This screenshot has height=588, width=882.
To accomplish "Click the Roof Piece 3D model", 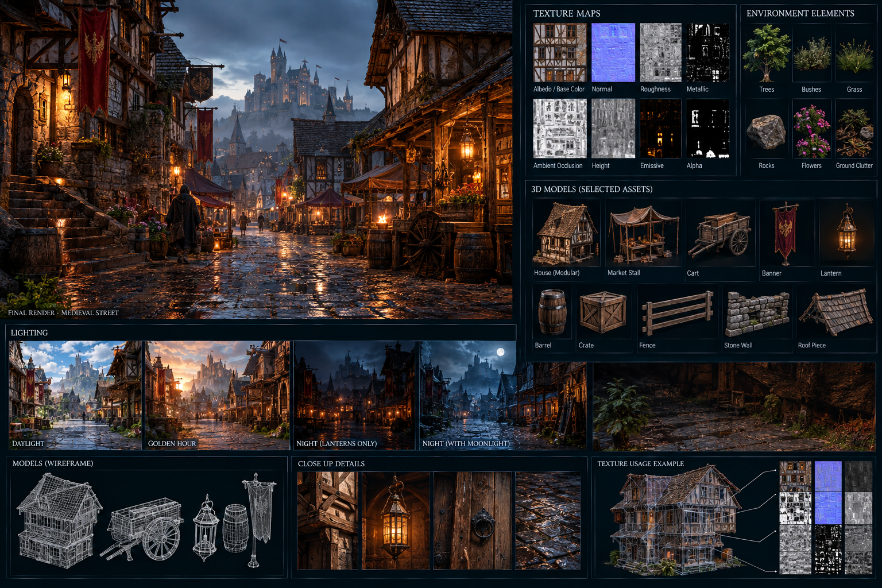I will pyautogui.click(x=835, y=312).
